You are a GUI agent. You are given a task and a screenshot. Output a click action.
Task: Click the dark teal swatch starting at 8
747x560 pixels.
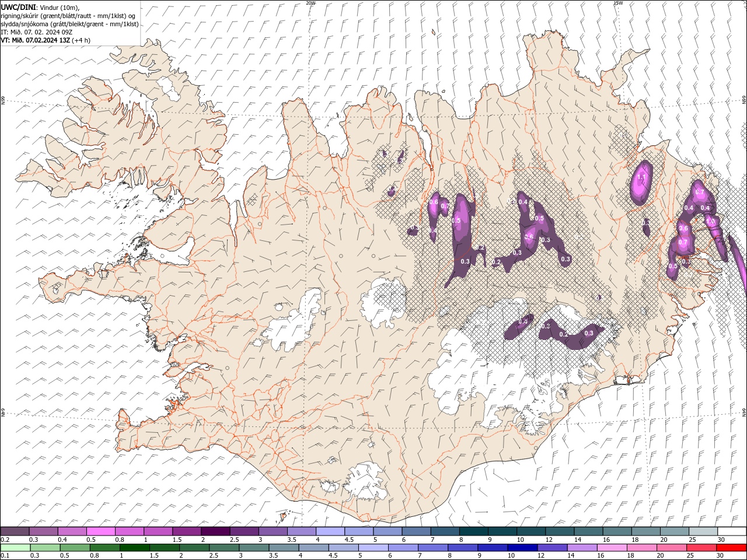[473, 531]
